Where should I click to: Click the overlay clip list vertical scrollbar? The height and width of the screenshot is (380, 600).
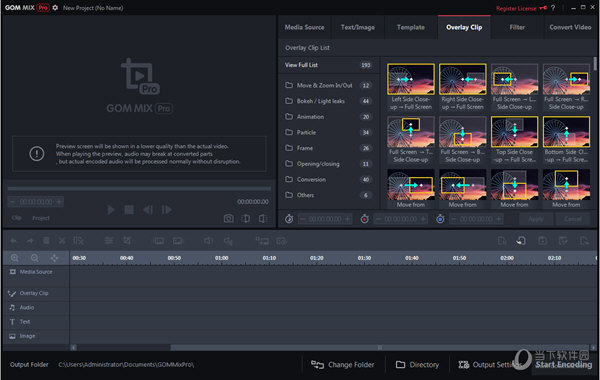[595, 64]
